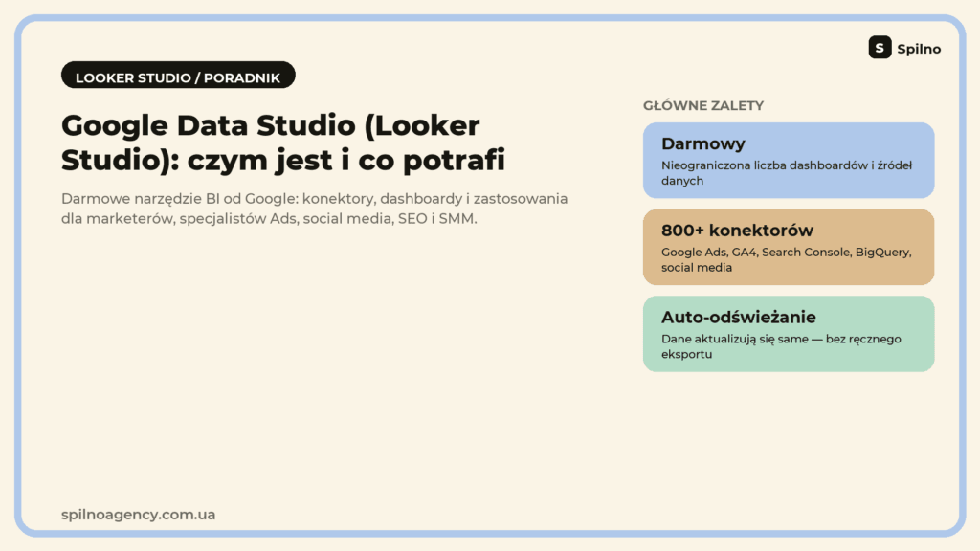
Task: Click the Spilno logo icon
Action: (x=880, y=48)
